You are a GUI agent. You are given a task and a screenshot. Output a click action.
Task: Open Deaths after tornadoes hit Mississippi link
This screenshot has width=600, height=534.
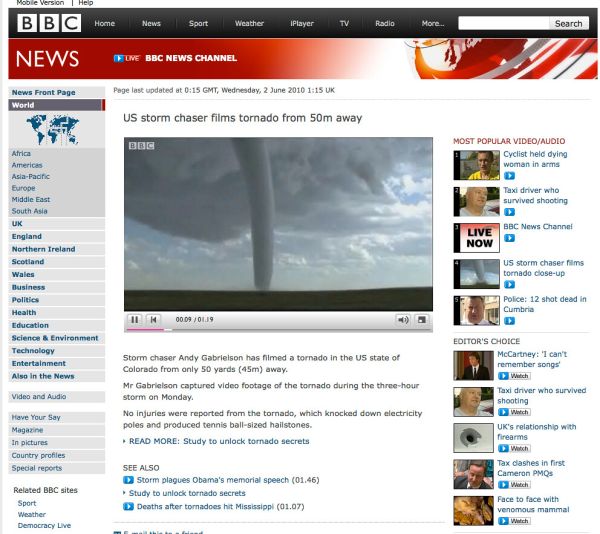click(x=205, y=506)
